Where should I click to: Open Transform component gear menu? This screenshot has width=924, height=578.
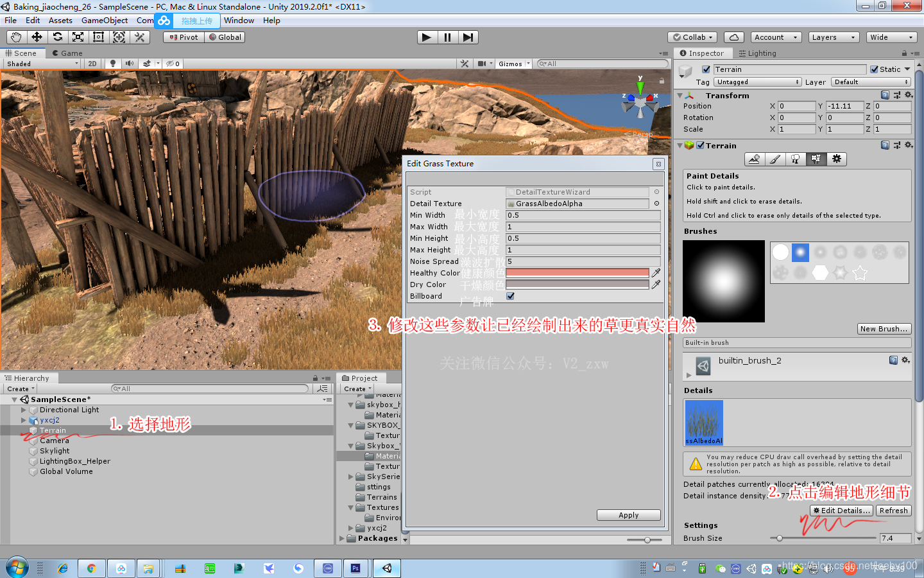pyautogui.click(x=909, y=95)
